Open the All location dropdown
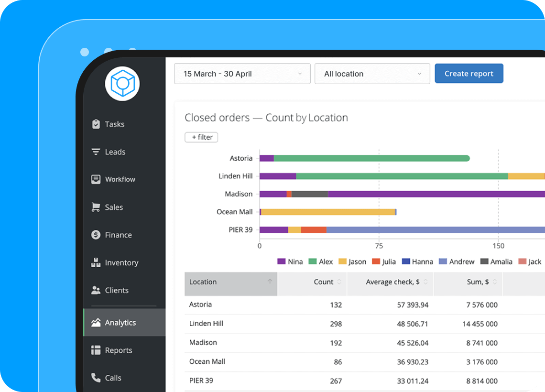The height and width of the screenshot is (392, 545). click(x=372, y=74)
